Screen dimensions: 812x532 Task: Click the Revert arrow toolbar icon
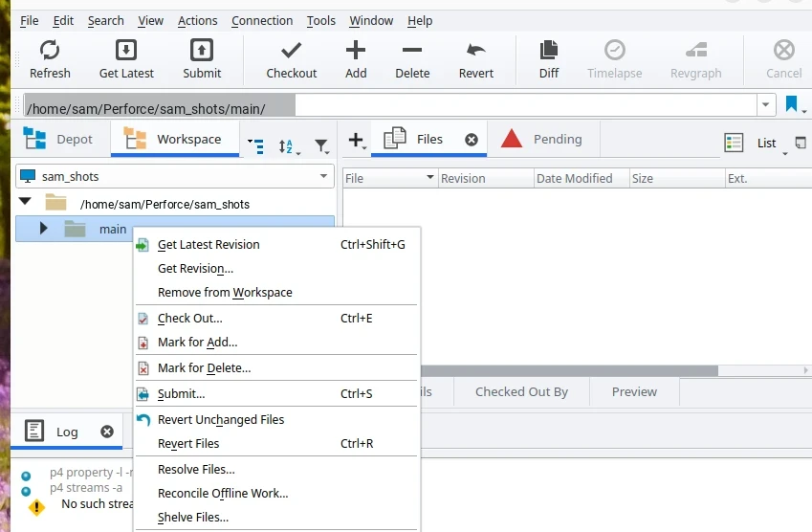pyautogui.click(x=476, y=51)
